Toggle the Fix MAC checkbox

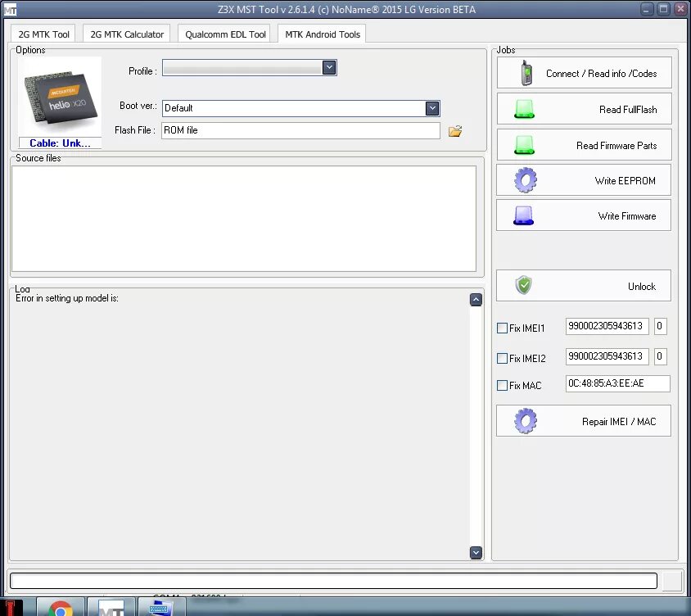click(502, 385)
